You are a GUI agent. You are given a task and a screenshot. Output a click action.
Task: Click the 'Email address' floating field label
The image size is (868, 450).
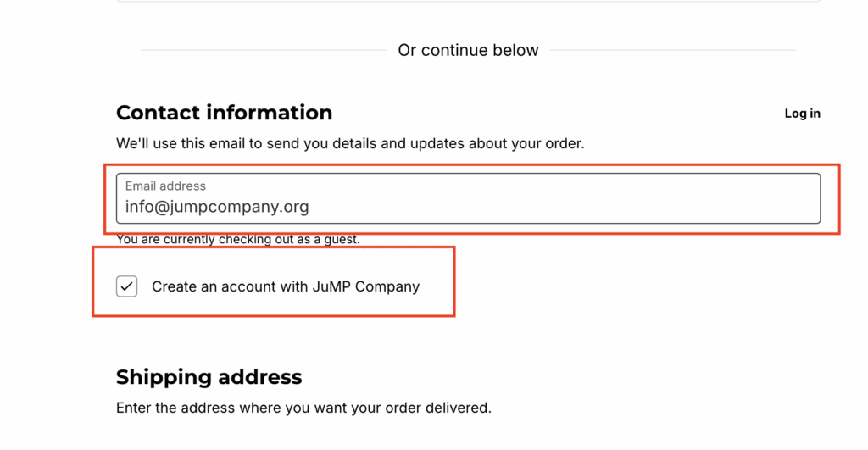(165, 186)
